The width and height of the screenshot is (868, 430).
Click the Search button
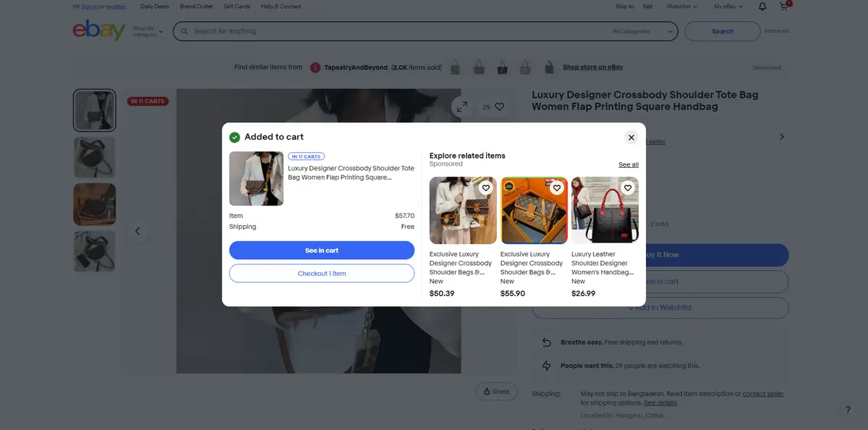[x=723, y=31]
